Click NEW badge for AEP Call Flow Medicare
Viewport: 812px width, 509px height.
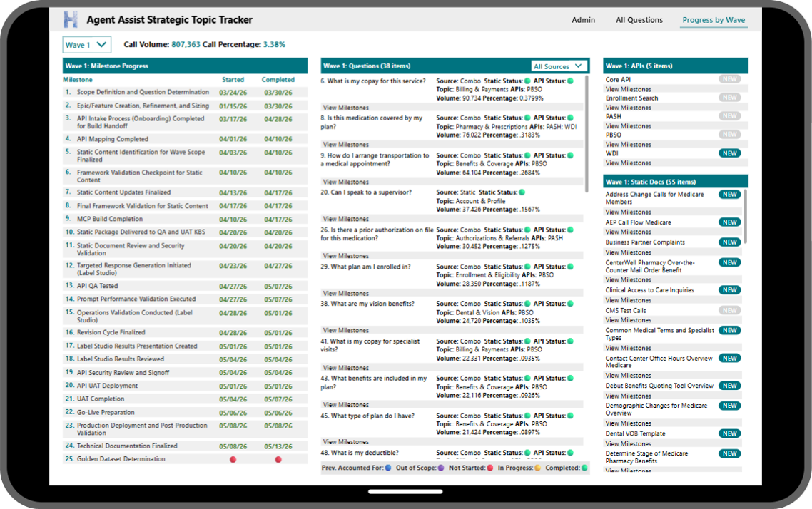[x=730, y=222]
